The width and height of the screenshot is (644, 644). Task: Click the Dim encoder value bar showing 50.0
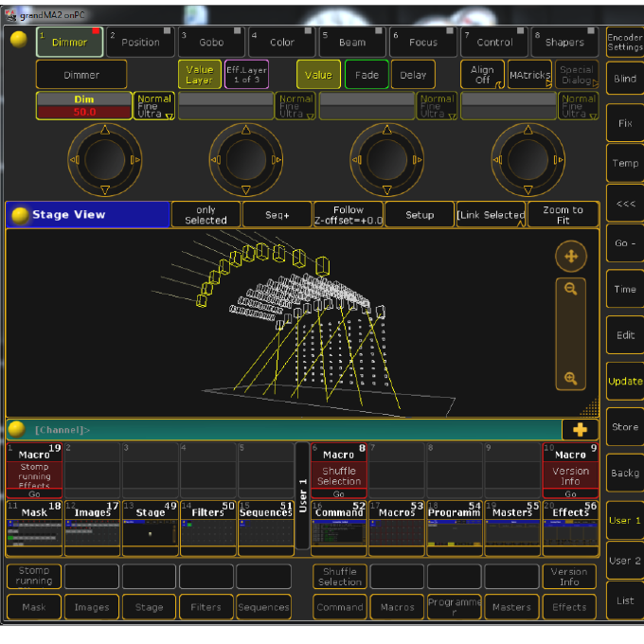pos(84,112)
